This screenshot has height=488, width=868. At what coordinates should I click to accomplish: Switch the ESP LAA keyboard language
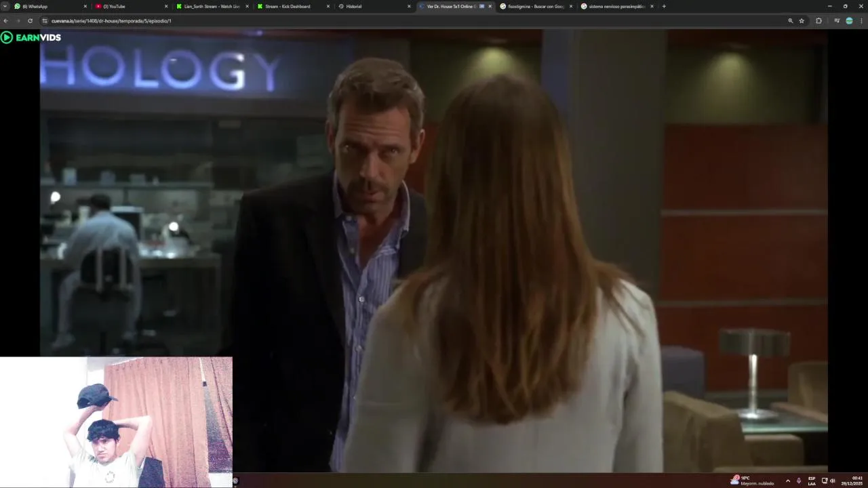pyautogui.click(x=812, y=481)
